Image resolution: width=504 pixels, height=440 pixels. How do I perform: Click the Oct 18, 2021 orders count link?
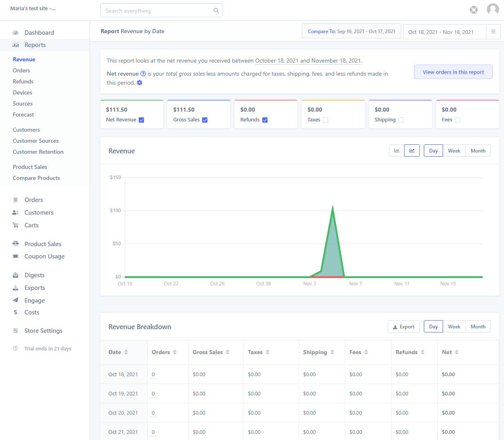153,374
